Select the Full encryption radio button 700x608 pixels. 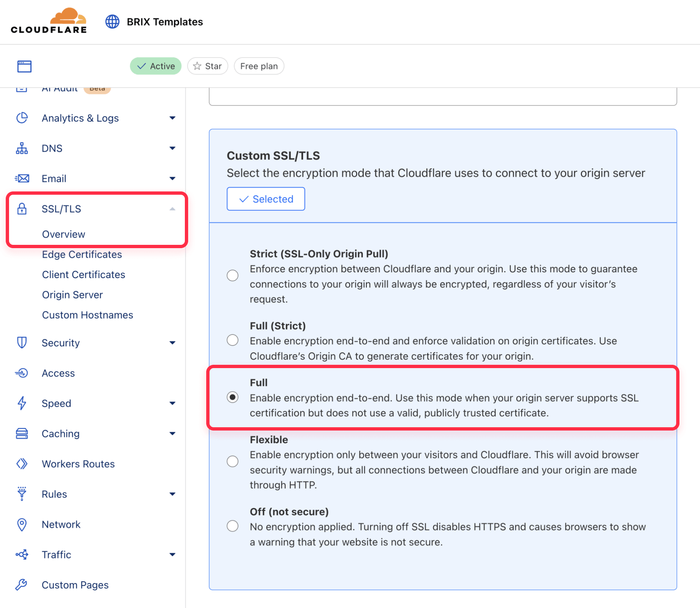233,397
